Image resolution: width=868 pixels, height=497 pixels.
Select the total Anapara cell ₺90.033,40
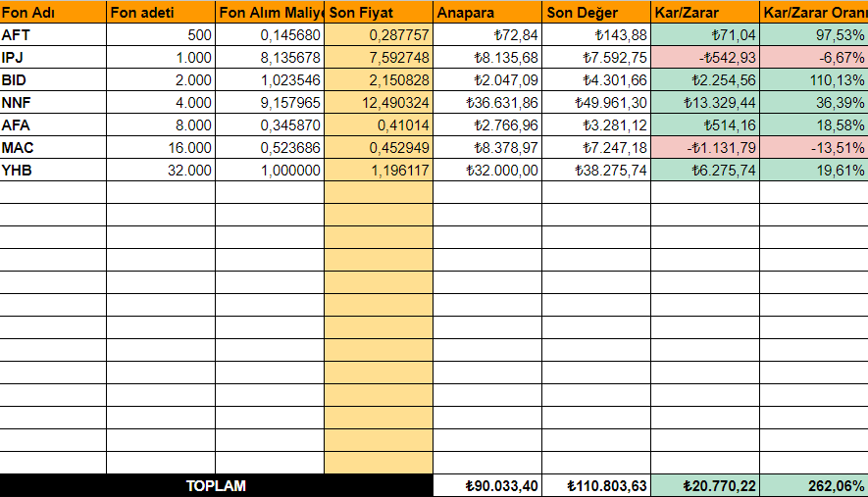tap(487, 486)
